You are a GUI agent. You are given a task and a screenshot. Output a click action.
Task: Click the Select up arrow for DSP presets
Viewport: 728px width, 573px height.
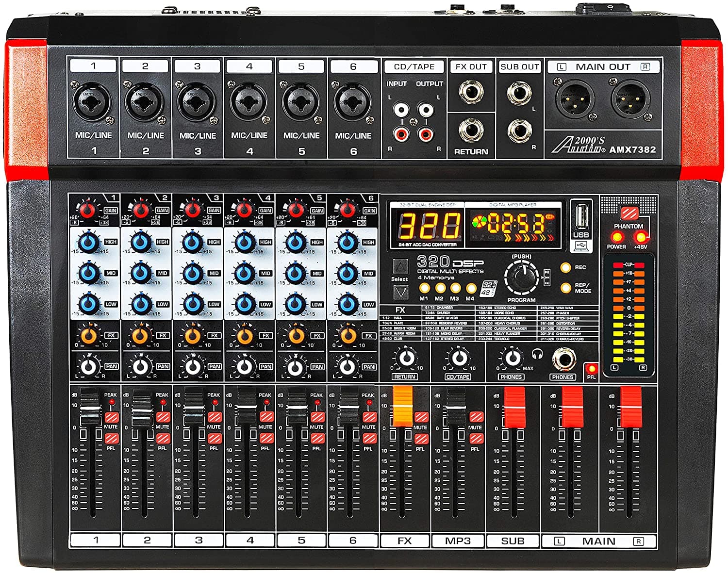pos(400,267)
